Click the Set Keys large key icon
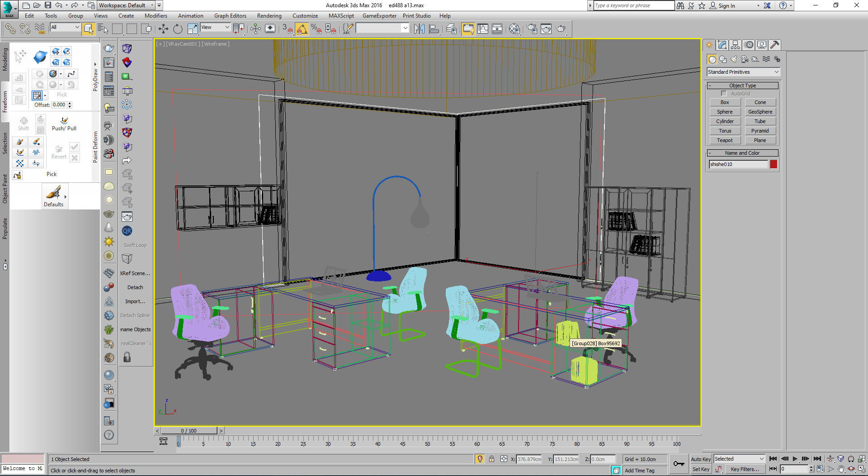Viewport: 868px width, 476px height. click(x=679, y=463)
